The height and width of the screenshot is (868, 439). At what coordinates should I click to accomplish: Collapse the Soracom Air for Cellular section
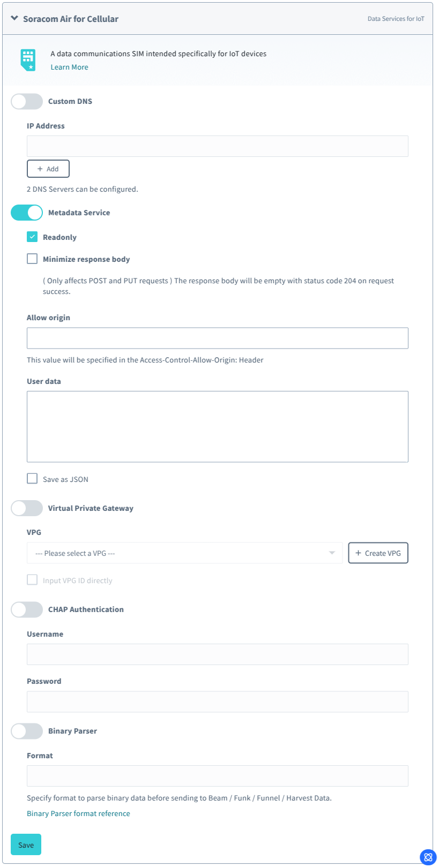pos(14,18)
